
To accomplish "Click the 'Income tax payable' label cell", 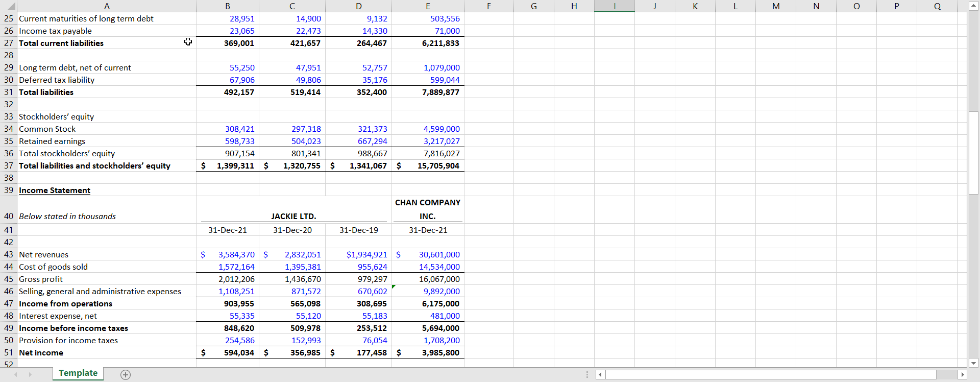I will (107, 31).
